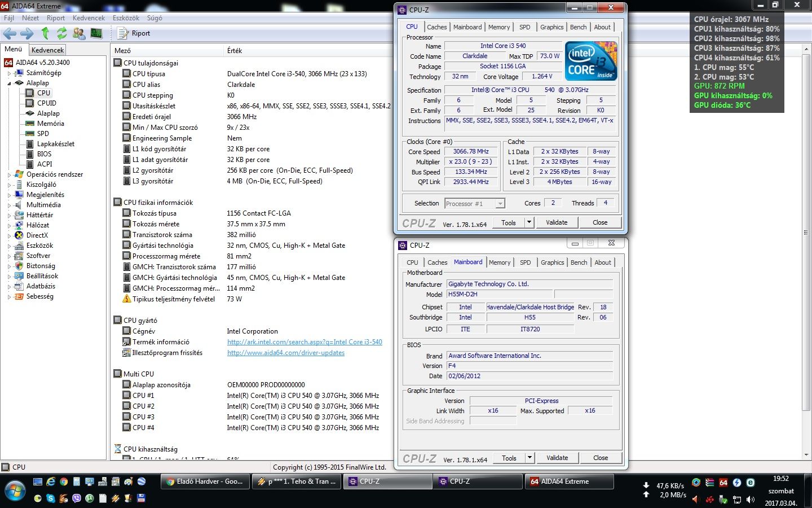812x508 pixels.
Task: Click the green Up arrow toolbar icon
Action: click(46, 33)
